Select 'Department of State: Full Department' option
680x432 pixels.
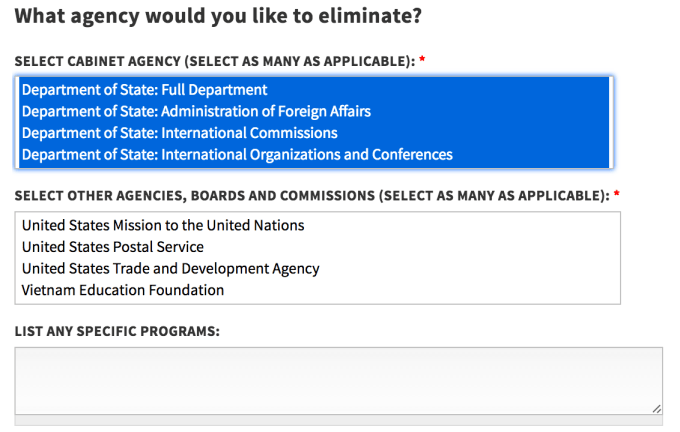click(145, 90)
